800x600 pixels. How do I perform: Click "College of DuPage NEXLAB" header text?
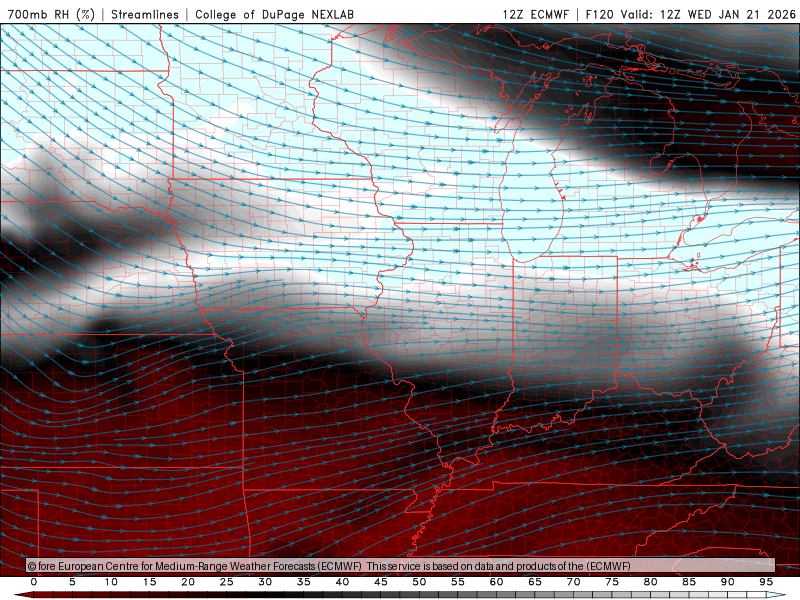coord(274,14)
